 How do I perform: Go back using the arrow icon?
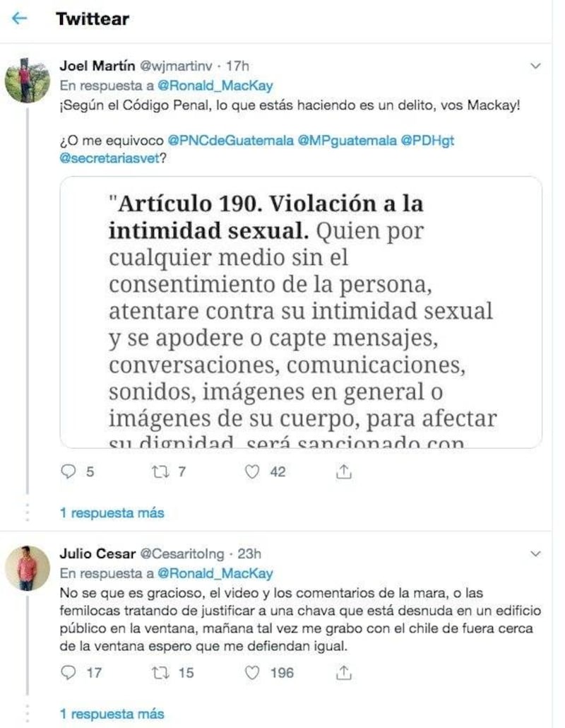pos(19,18)
